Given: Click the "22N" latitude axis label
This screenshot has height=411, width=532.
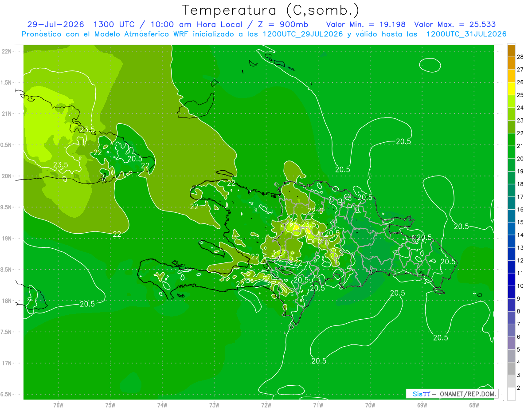Looking at the screenshot, I should click(7, 51).
